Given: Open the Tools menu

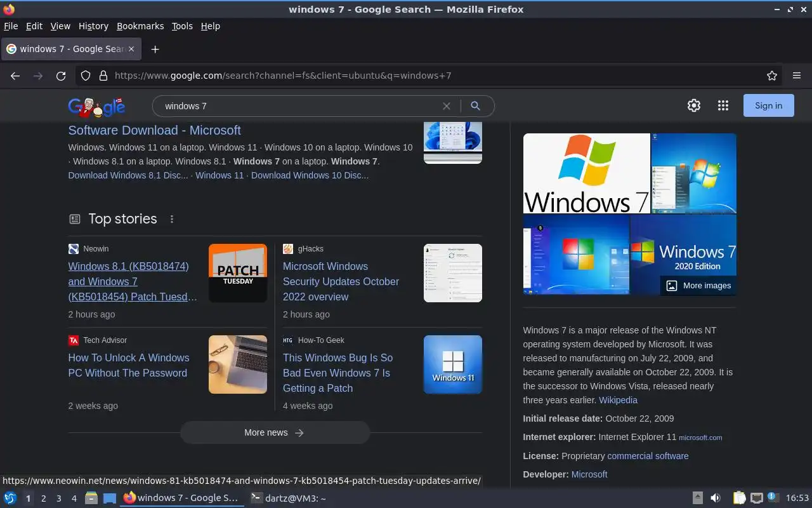Looking at the screenshot, I should click(182, 26).
